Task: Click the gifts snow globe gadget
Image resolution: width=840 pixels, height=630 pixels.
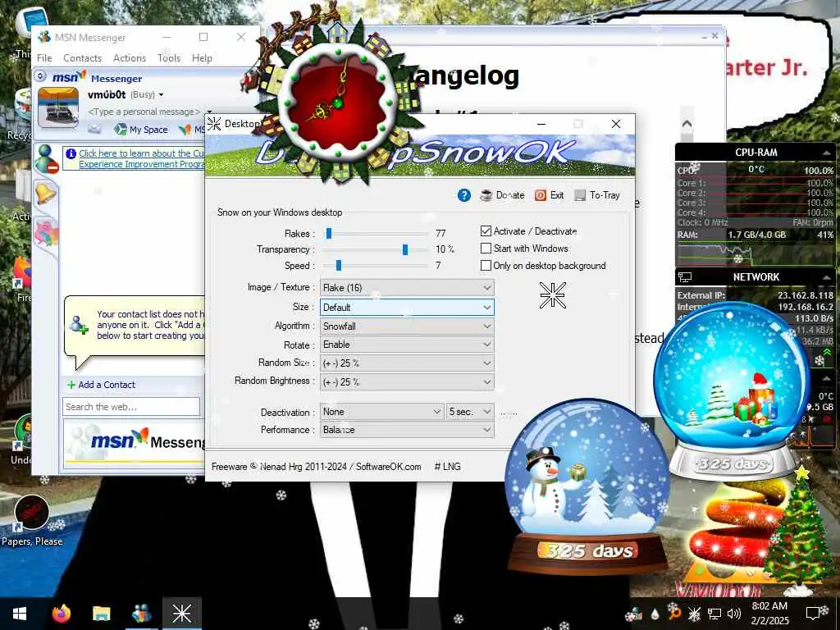Action: click(x=732, y=390)
